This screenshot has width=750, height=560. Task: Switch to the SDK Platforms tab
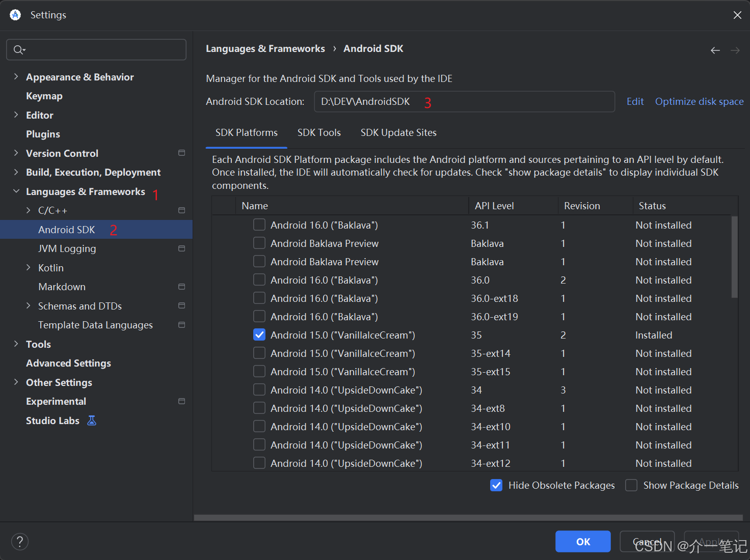coord(247,132)
